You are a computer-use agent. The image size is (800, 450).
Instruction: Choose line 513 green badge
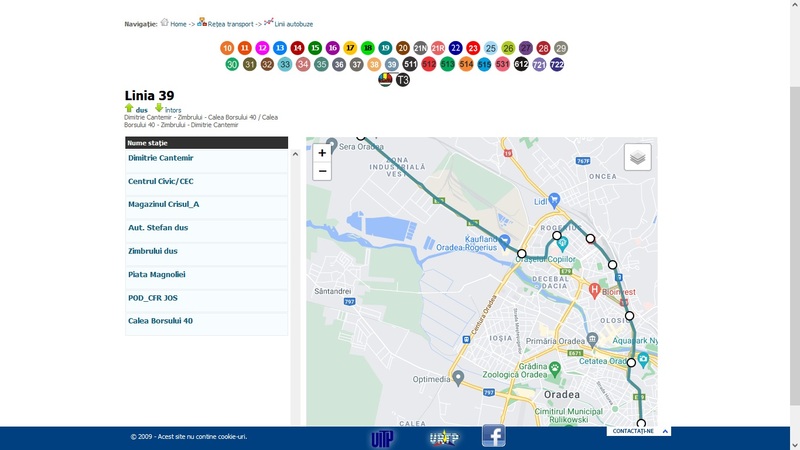[x=447, y=64]
